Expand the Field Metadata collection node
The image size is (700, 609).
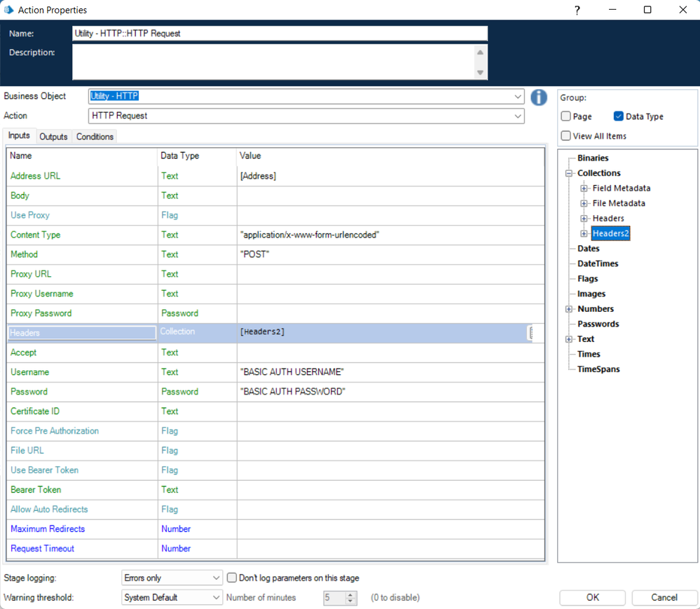click(x=584, y=189)
